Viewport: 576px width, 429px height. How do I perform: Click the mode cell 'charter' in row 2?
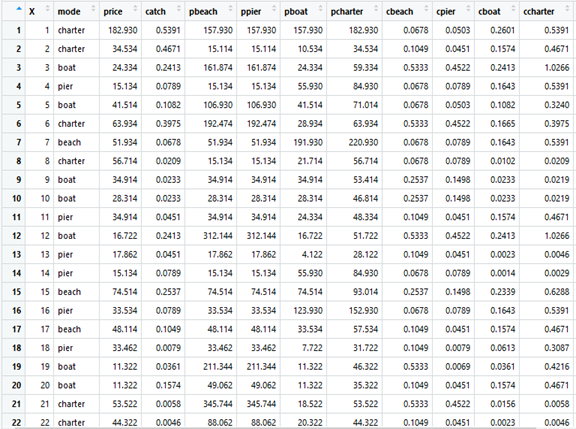click(x=71, y=49)
